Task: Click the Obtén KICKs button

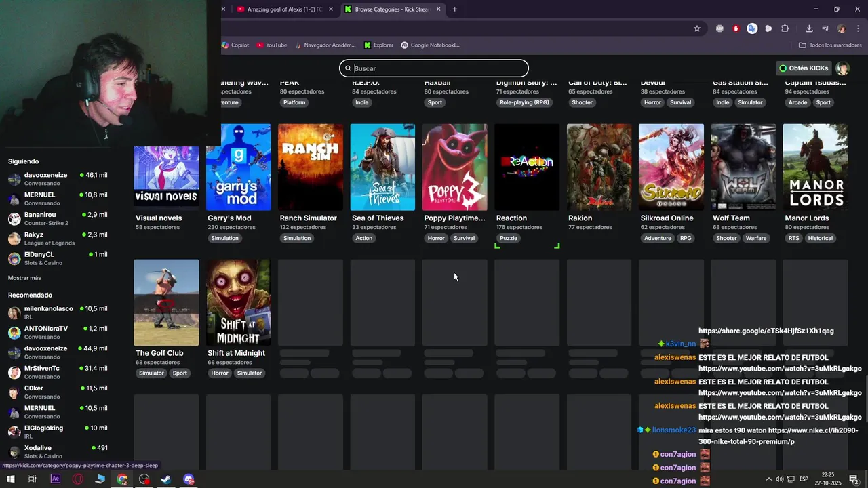Action: click(804, 68)
